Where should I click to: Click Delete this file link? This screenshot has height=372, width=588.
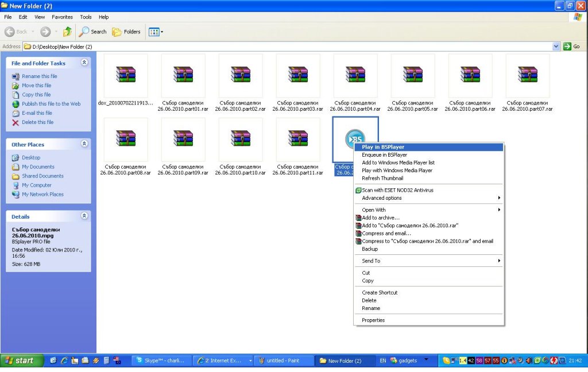[37, 122]
